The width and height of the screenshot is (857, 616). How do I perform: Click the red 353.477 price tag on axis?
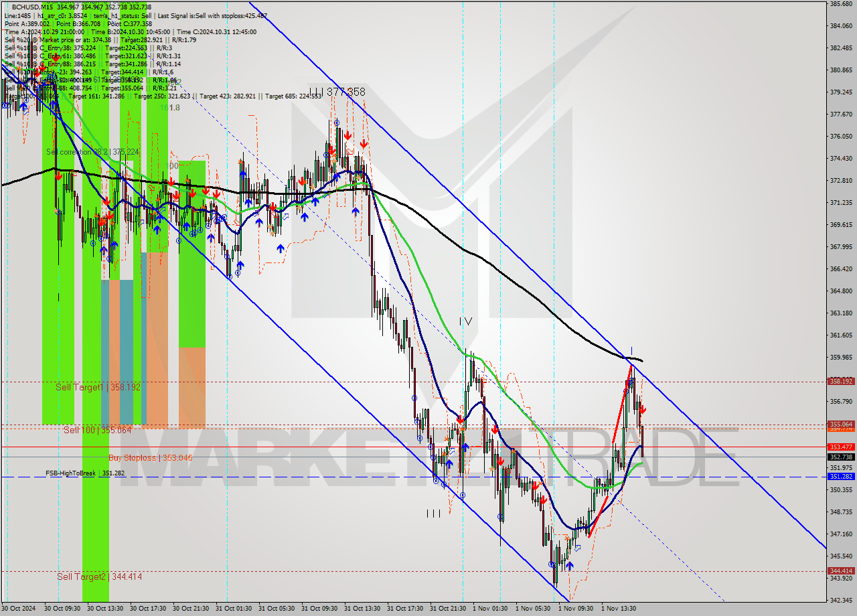click(x=840, y=447)
